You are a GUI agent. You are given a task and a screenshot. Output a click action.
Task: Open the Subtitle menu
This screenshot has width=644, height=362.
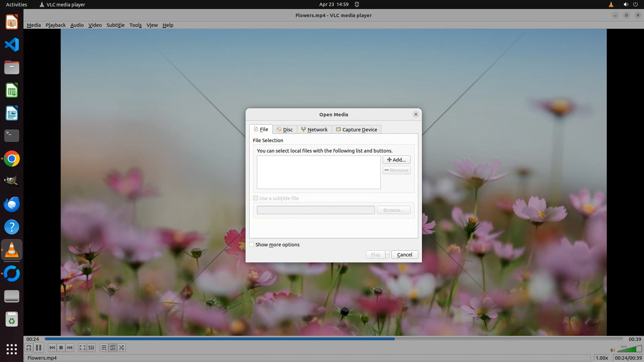[115, 25]
